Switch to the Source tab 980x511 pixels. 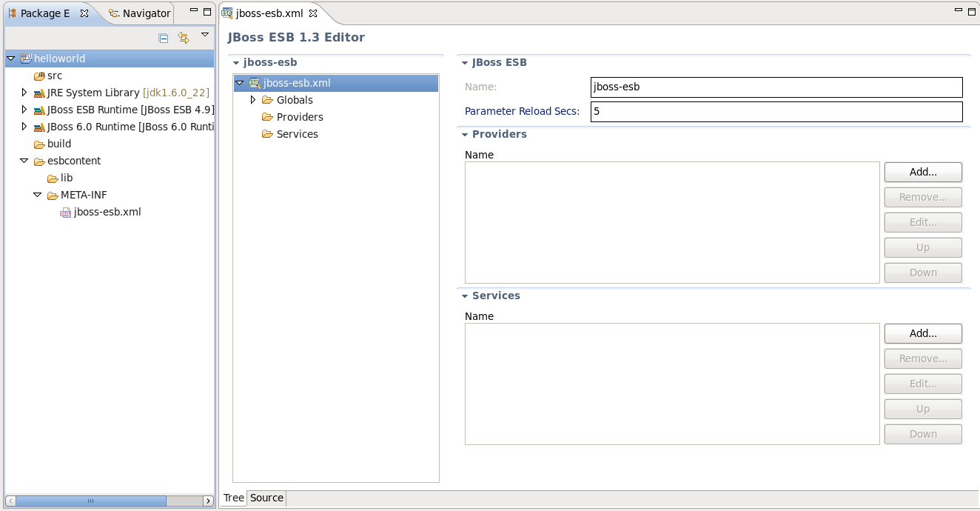266,498
